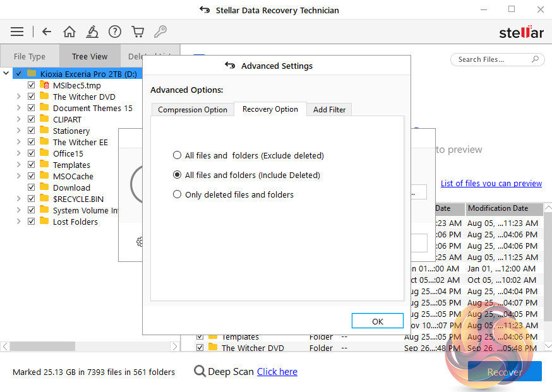Switch to the File Type tab
Screen dimensions: 552x392
[x=30, y=56]
